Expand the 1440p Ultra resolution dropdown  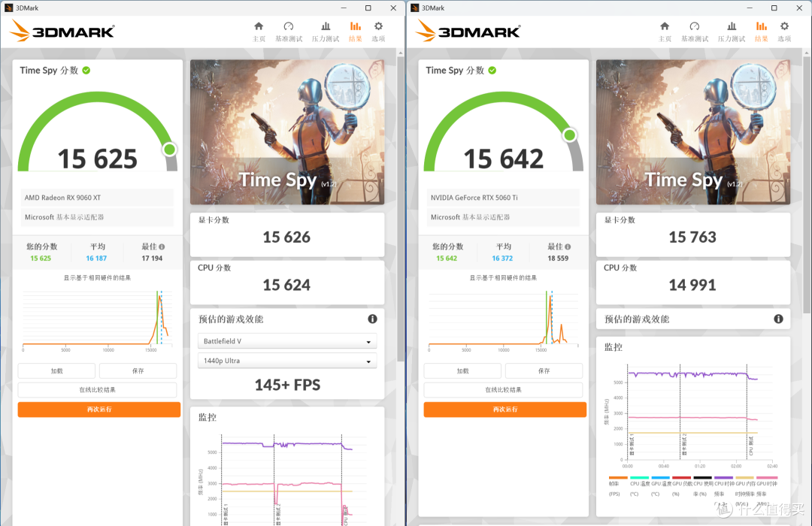[287, 361]
